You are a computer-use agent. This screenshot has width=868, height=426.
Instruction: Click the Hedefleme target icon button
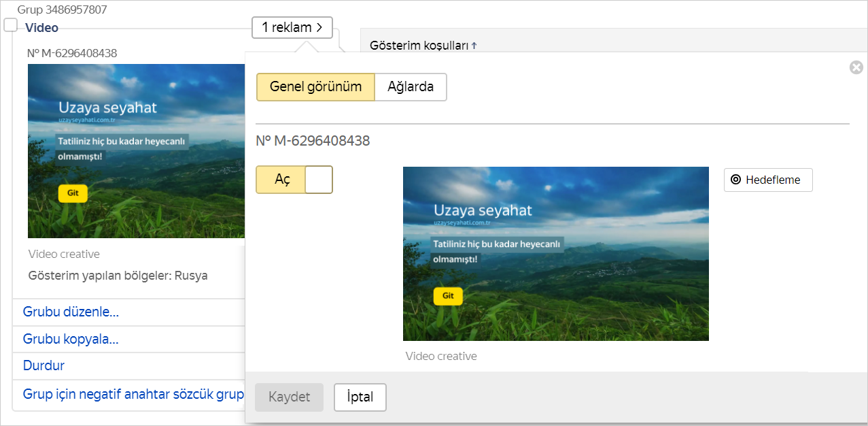tap(767, 180)
